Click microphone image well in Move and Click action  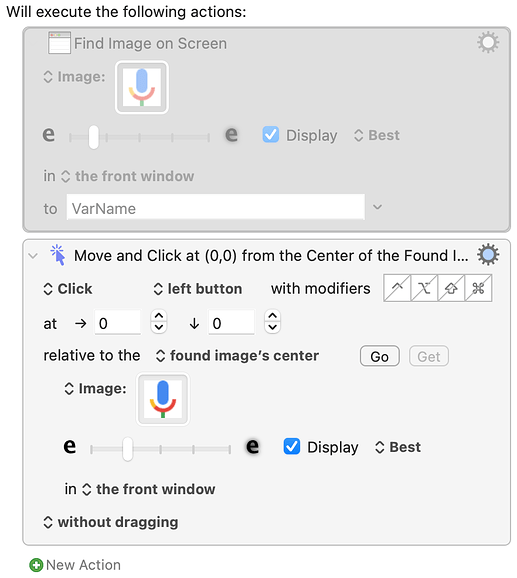(163, 399)
